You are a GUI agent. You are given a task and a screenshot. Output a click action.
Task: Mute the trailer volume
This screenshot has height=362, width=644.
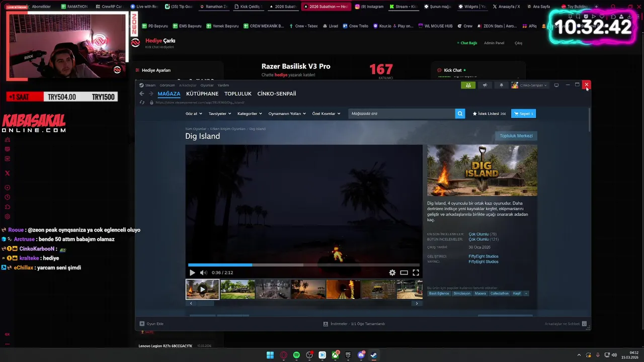(x=203, y=273)
